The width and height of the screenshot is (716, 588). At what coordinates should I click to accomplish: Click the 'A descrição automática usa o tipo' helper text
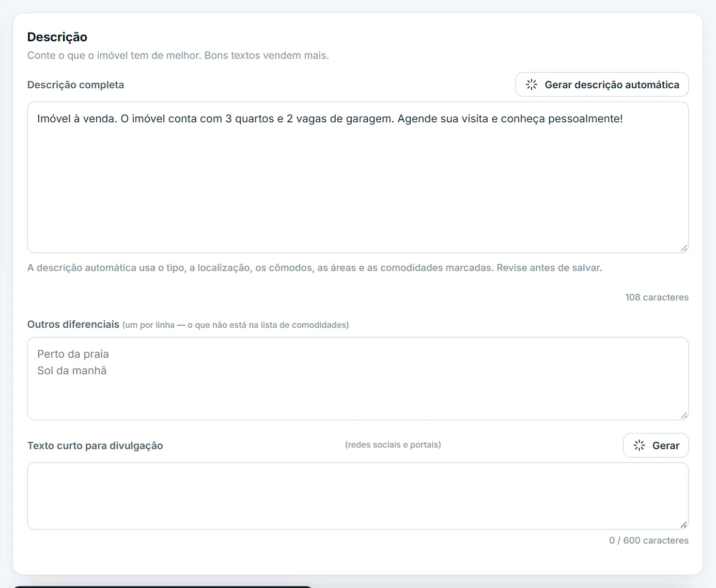tap(315, 268)
